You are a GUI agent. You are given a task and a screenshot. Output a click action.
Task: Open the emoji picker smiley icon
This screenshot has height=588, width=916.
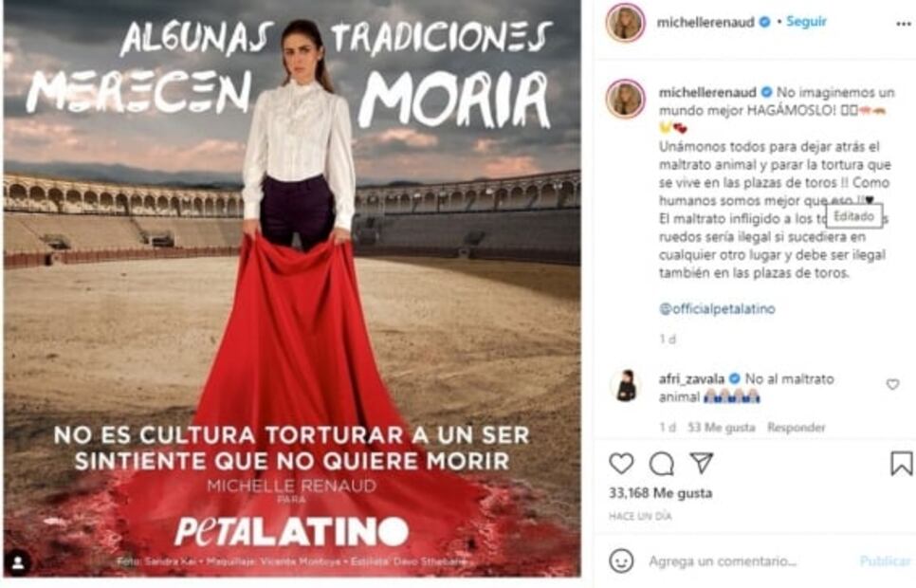pyautogui.click(x=621, y=560)
